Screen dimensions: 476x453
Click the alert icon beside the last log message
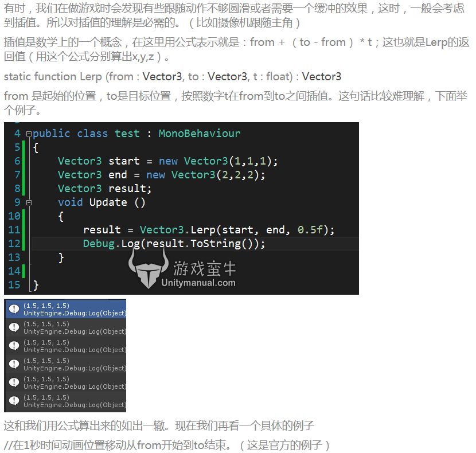click(14, 400)
